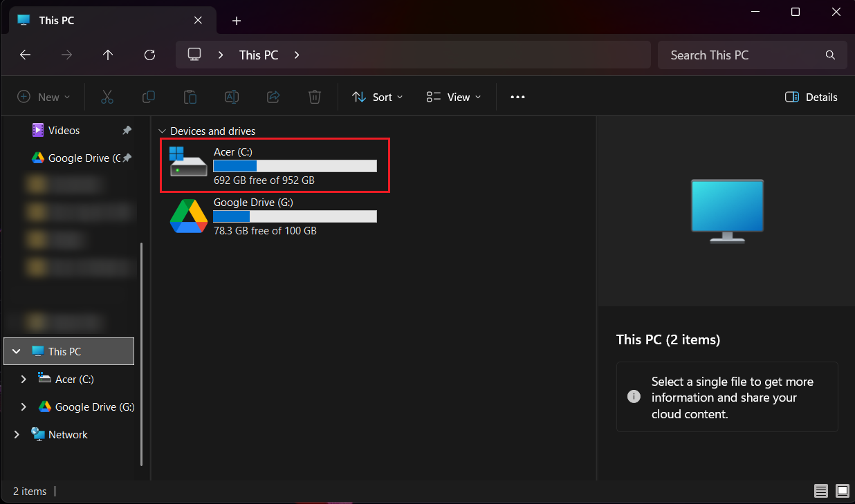The width and height of the screenshot is (855, 504).
Task: Collapse the Devices and drives section
Action: (x=163, y=131)
